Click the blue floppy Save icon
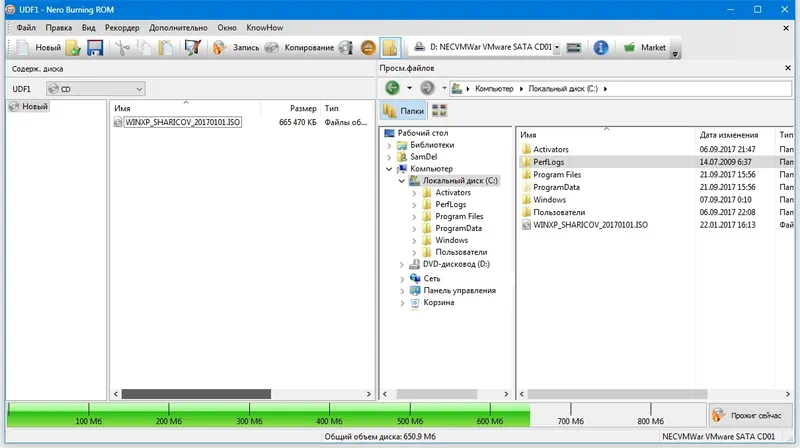800x448 pixels. [x=96, y=47]
